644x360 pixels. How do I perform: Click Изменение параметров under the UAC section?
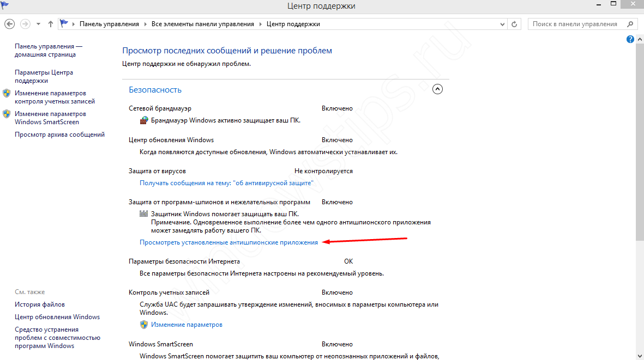(186, 325)
